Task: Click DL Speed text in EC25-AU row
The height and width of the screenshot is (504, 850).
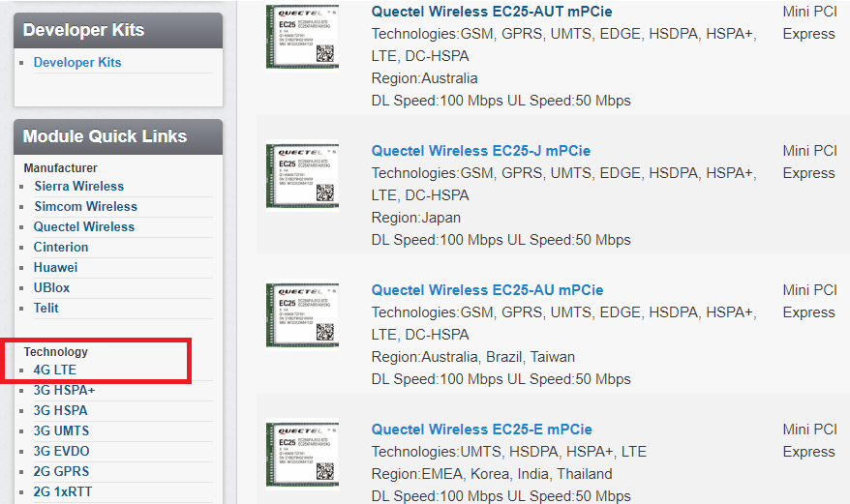Action: tap(501, 379)
